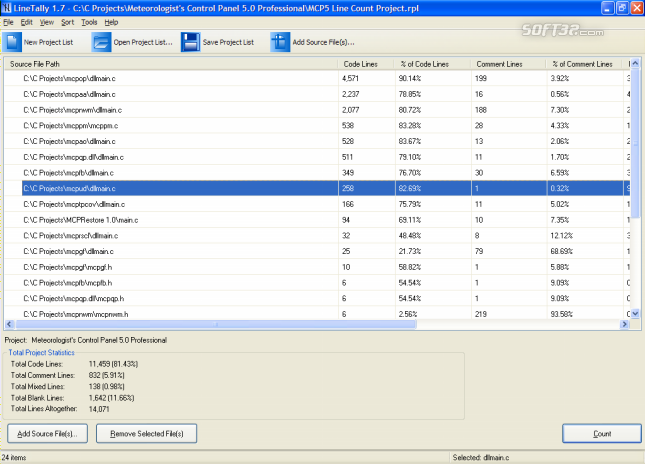Image resolution: width=645 pixels, height=464 pixels.
Task: Click Total Code Lines value 11,459 (81.43%)
Action: pyautogui.click(x=114, y=364)
